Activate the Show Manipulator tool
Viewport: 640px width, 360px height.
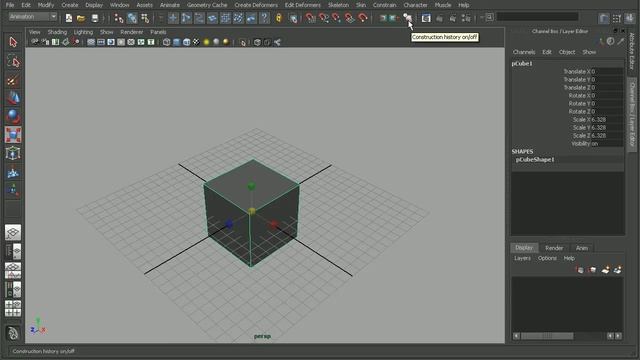(13, 191)
